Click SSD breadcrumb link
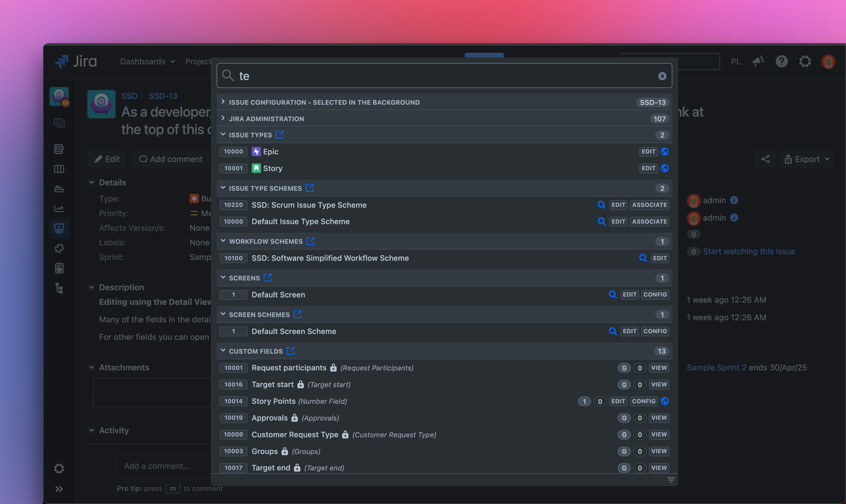846x504 pixels. 129,96
